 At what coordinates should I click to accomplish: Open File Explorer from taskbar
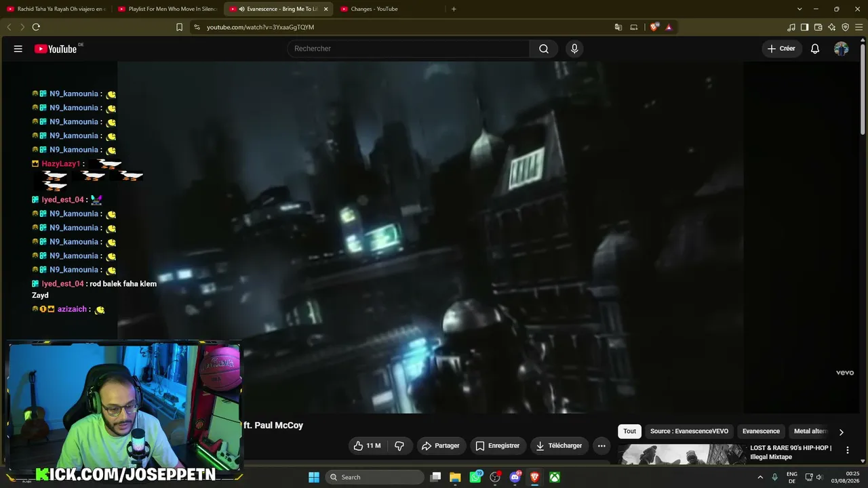tap(455, 477)
